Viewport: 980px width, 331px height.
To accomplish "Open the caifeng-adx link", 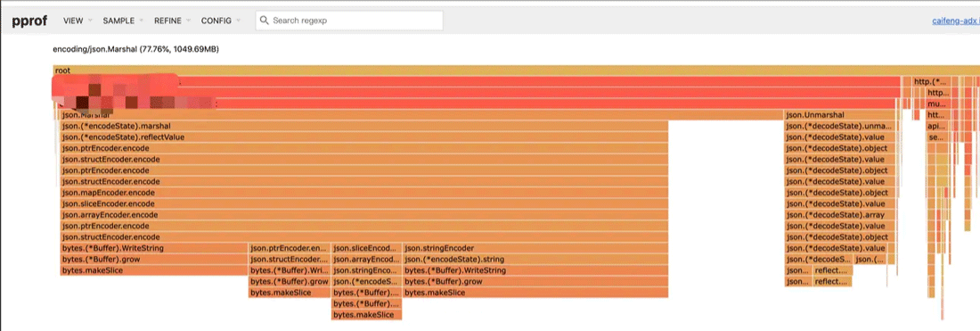I will click(x=956, y=21).
